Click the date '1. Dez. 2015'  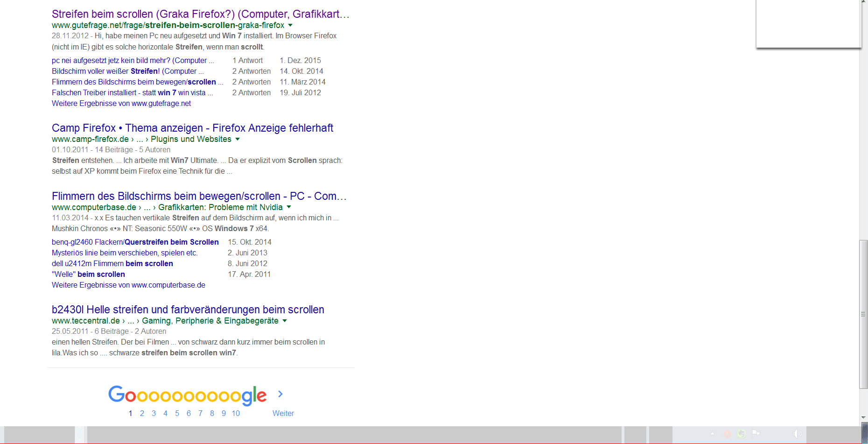pyautogui.click(x=300, y=60)
